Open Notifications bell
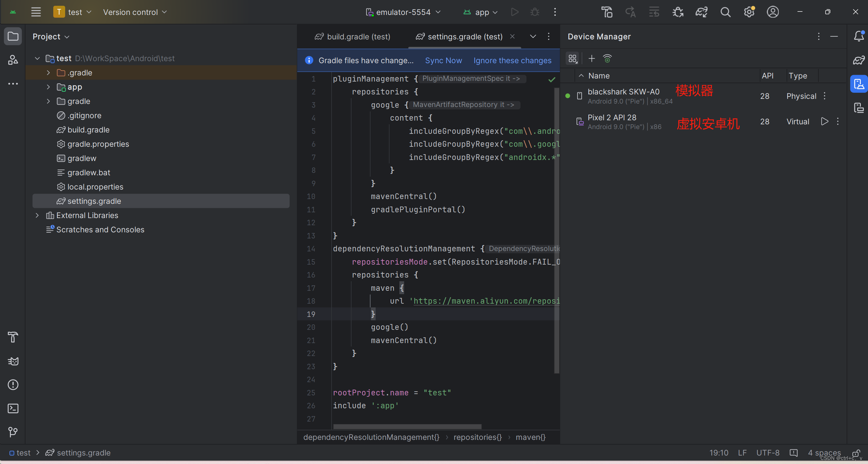 (859, 36)
